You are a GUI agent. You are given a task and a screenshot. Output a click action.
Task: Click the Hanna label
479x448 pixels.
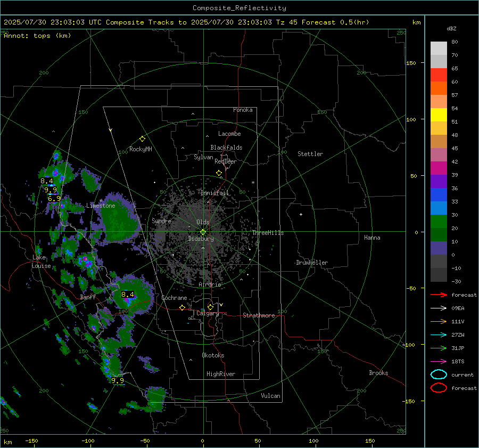(x=372, y=238)
